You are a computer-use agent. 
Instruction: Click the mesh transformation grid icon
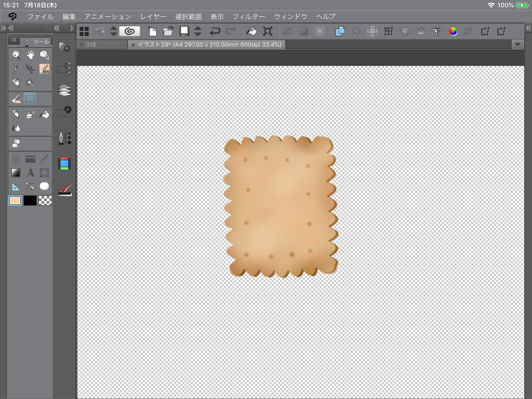(389, 31)
